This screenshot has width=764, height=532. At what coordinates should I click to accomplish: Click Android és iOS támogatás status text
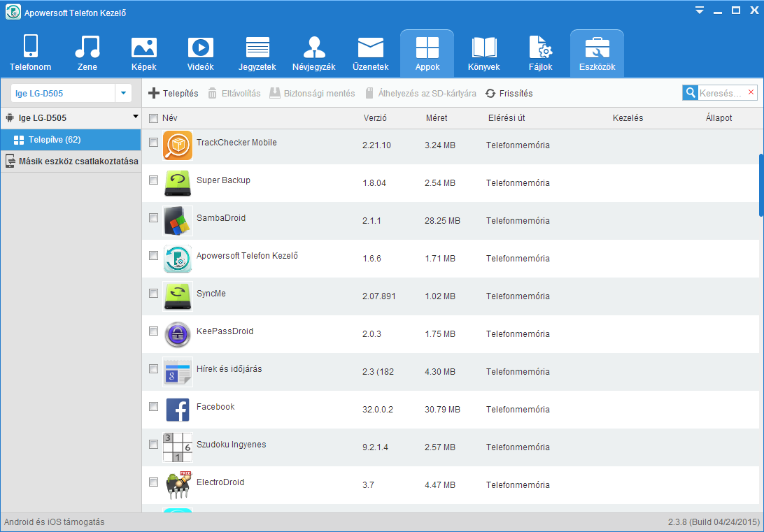coord(54,522)
